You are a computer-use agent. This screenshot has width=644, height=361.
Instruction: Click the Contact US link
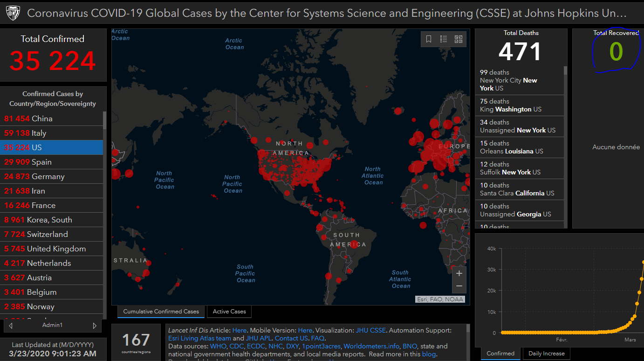[x=291, y=338]
